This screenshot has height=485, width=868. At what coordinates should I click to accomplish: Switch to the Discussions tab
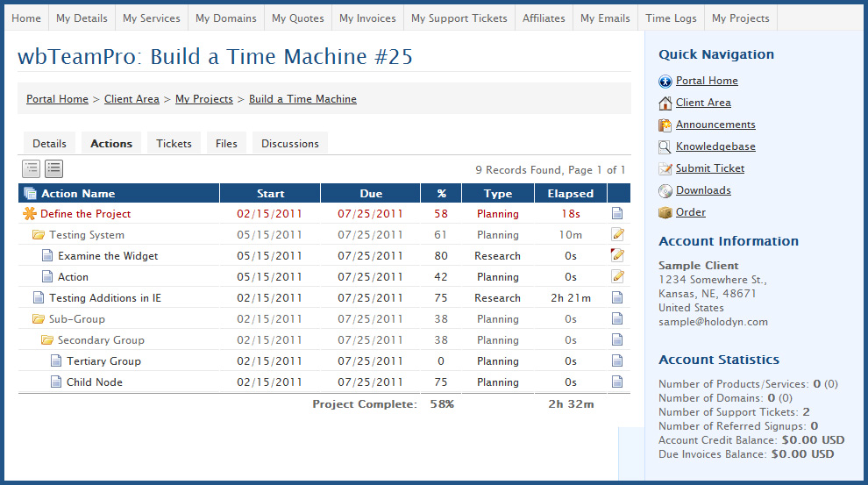click(289, 144)
